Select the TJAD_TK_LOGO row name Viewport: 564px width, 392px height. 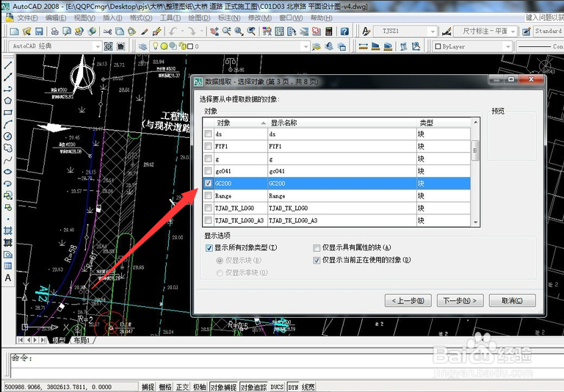tap(234, 208)
